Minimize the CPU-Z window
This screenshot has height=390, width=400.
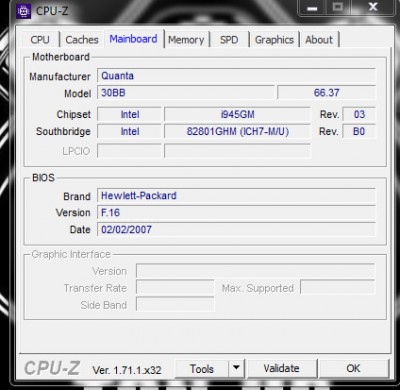[x=312, y=8]
